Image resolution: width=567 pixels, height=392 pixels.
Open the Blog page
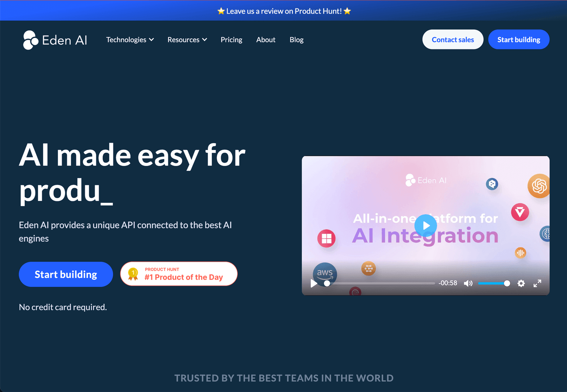point(296,39)
